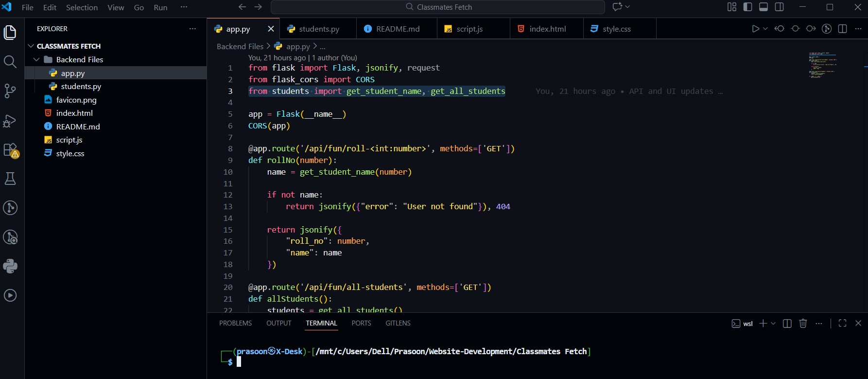Split the editor to the right
Viewport: 868px width, 379px height.
pyautogui.click(x=843, y=29)
